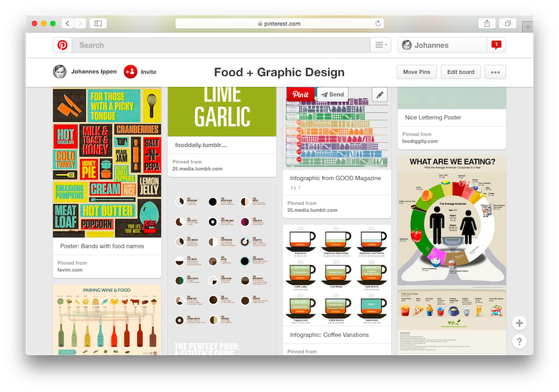Viewport: 559px width, 392px height.
Task: Go forward with Safari's forward arrow
Action: 80,24
